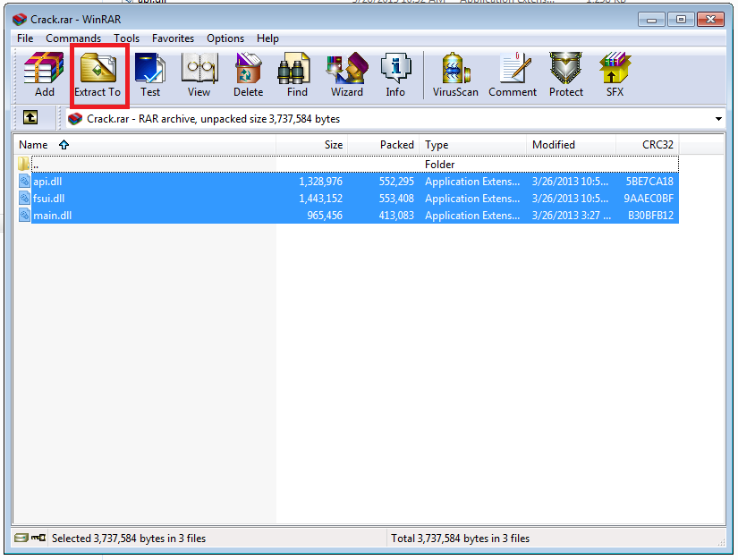The height and width of the screenshot is (560, 738).
Task: Expand the address bar dropdown arrow
Action: click(718, 119)
